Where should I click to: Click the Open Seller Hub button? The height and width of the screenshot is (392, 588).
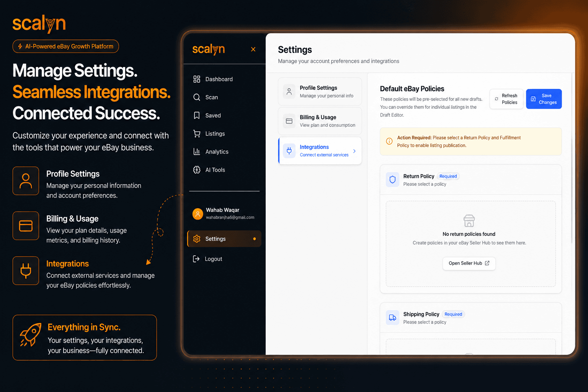pyautogui.click(x=469, y=263)
